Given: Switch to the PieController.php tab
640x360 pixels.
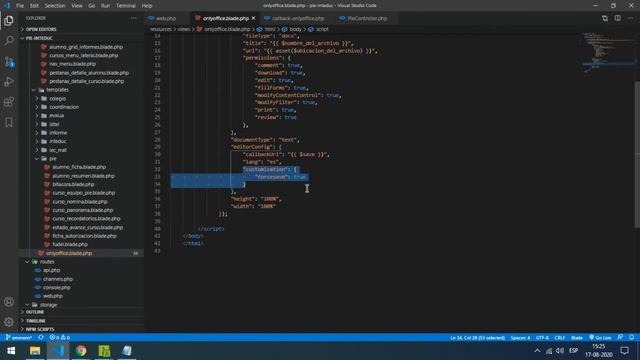Looking at the screenshot, I should pyautogui.click(x=366, y=18).
